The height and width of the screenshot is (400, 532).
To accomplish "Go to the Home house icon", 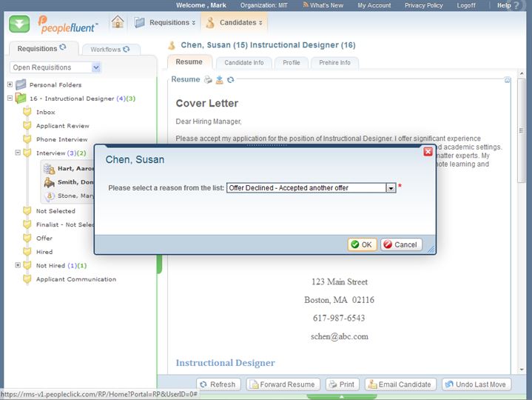I will [118, 22].
